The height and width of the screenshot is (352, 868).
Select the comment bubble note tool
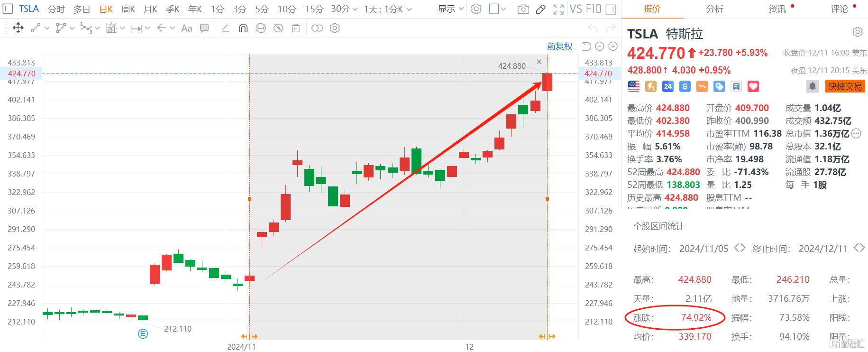pyautogui.click(x=204, y=28)
